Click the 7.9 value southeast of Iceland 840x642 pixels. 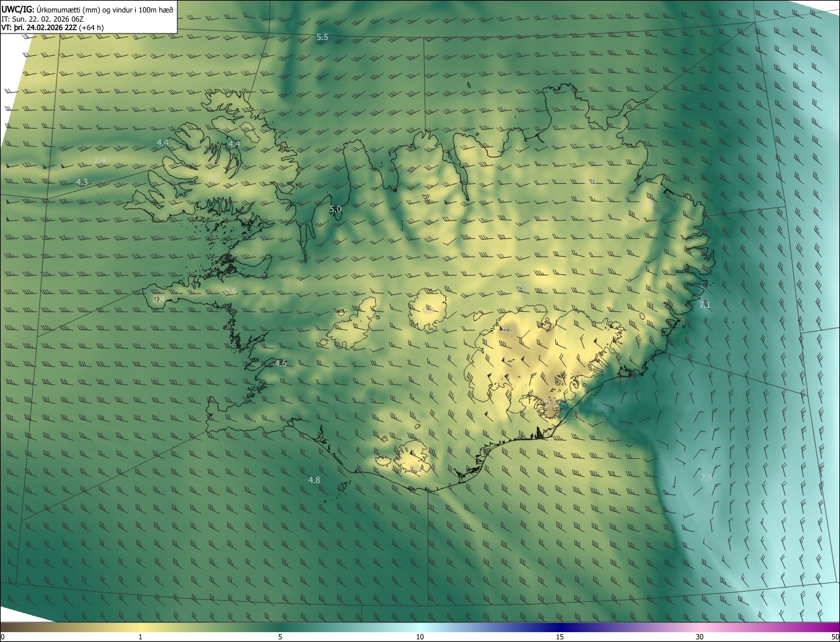706,477
